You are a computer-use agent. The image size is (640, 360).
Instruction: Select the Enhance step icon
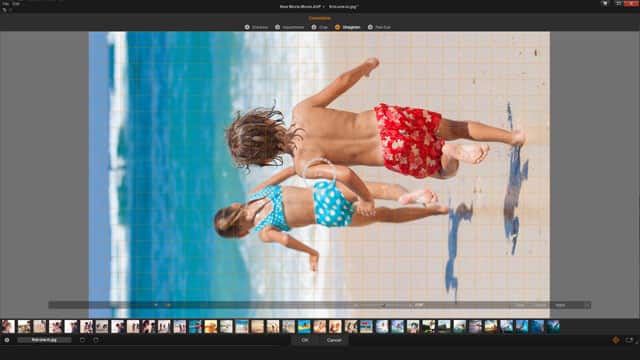pyautogui.click(x=247, y=27)
